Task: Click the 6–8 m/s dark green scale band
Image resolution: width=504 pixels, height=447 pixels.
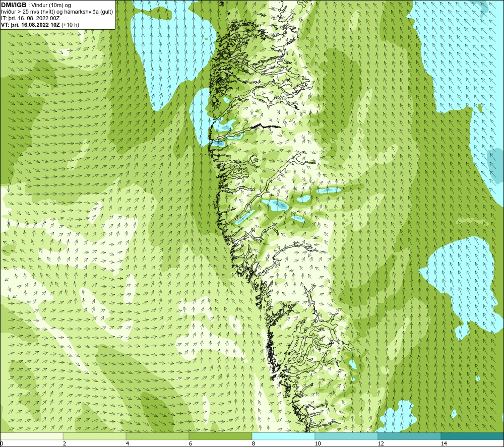Action: (221, 436)
